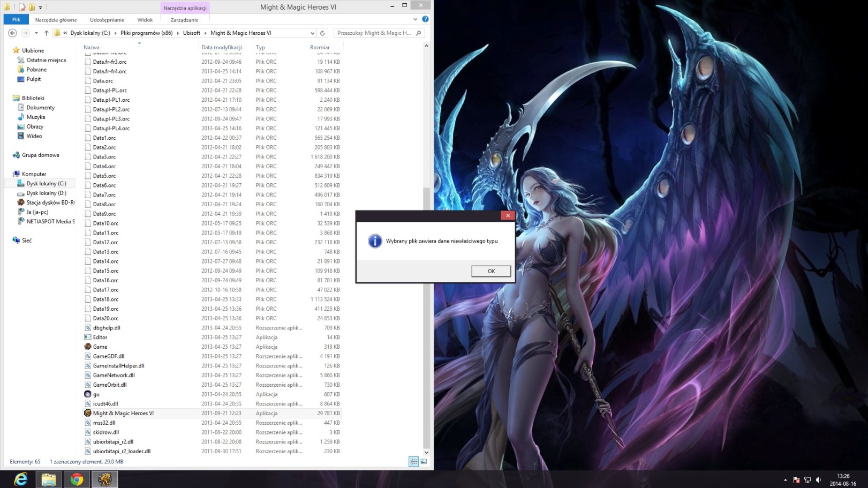Viewport: 868px width, 488px height.
Task: Open Muzyka library
Action: [36, 117]
